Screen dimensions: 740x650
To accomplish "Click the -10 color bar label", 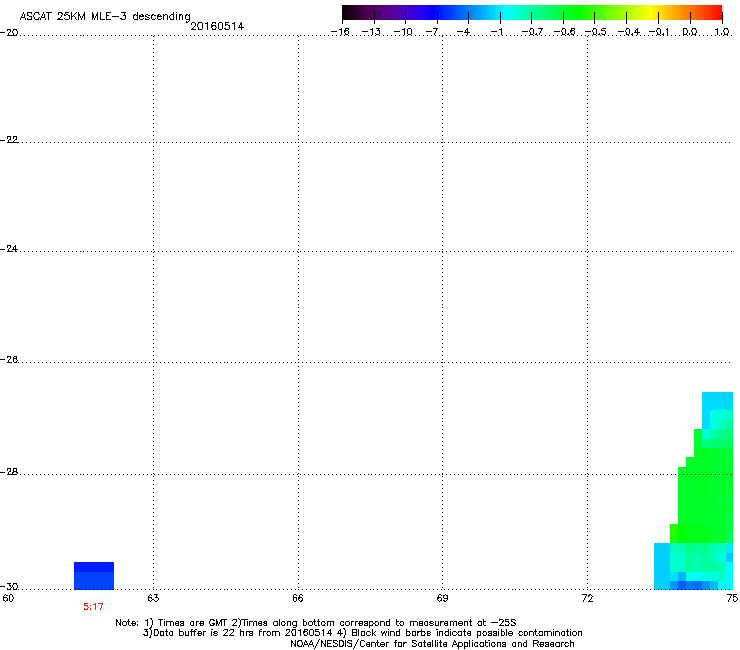I will [403, 32].
